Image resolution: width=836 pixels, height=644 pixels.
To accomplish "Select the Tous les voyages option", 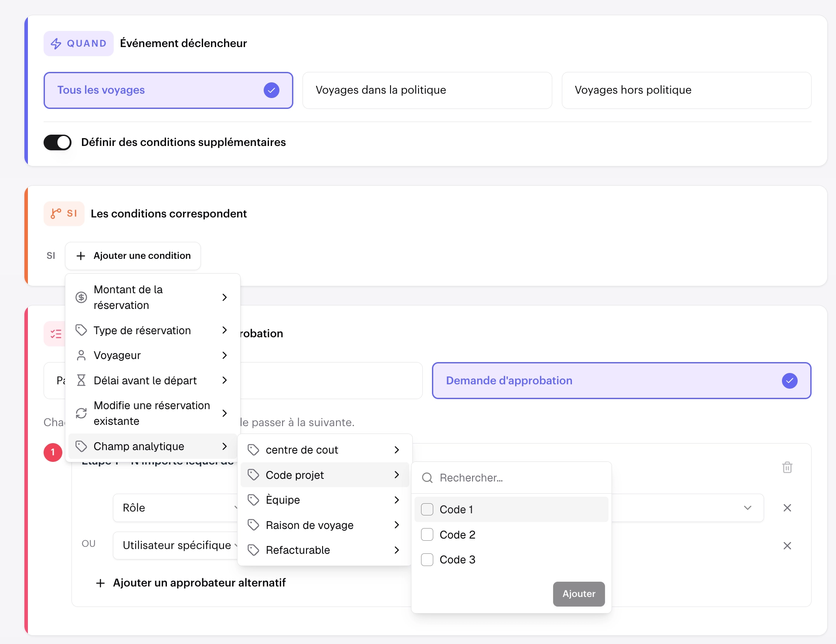I will click(x=168, y=90).
